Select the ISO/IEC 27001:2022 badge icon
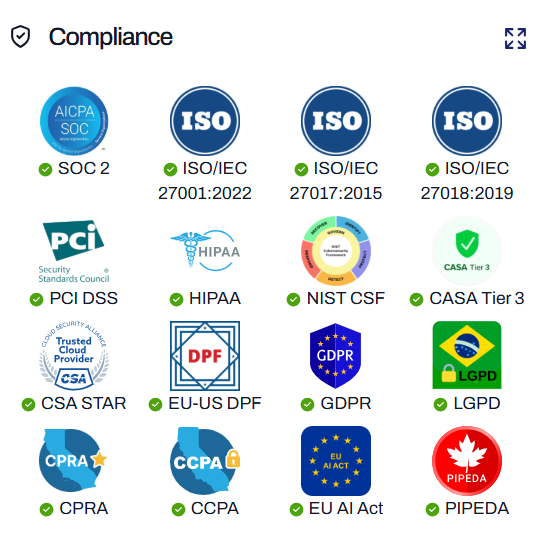The height and width of the screenshot is (556, 541). [x=205, y=121]
